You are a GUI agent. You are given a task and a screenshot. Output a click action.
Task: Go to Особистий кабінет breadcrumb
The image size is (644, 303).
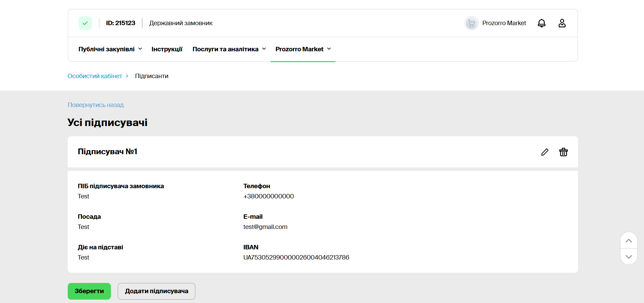(95, 76)
